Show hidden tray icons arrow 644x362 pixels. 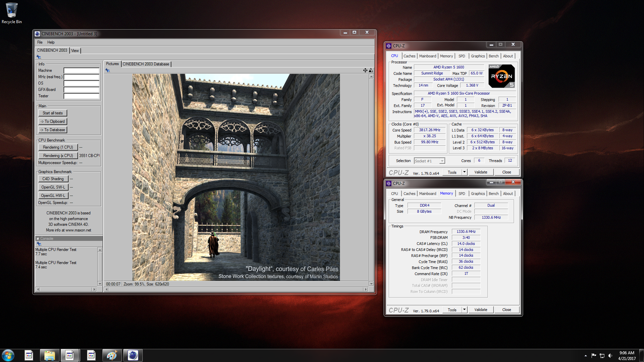click(x=586, y=356)
